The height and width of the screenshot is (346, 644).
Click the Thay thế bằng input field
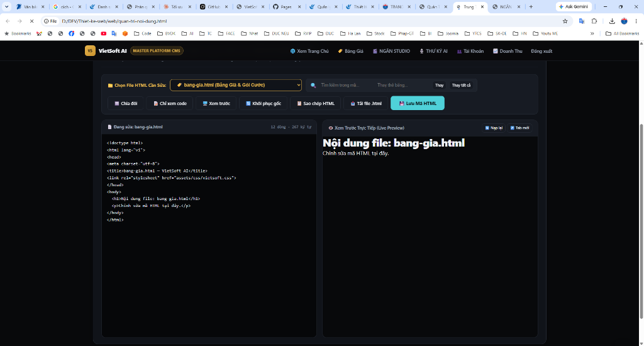coord(402,85)
